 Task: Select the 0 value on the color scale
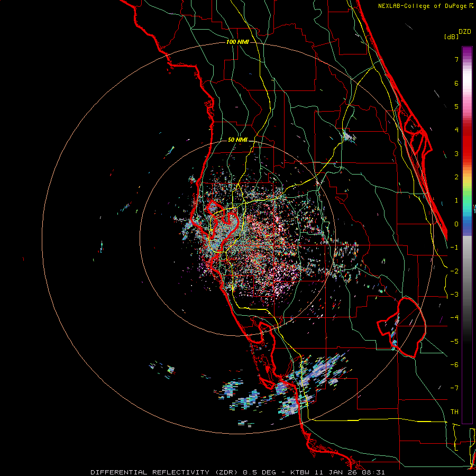(456, 224)
